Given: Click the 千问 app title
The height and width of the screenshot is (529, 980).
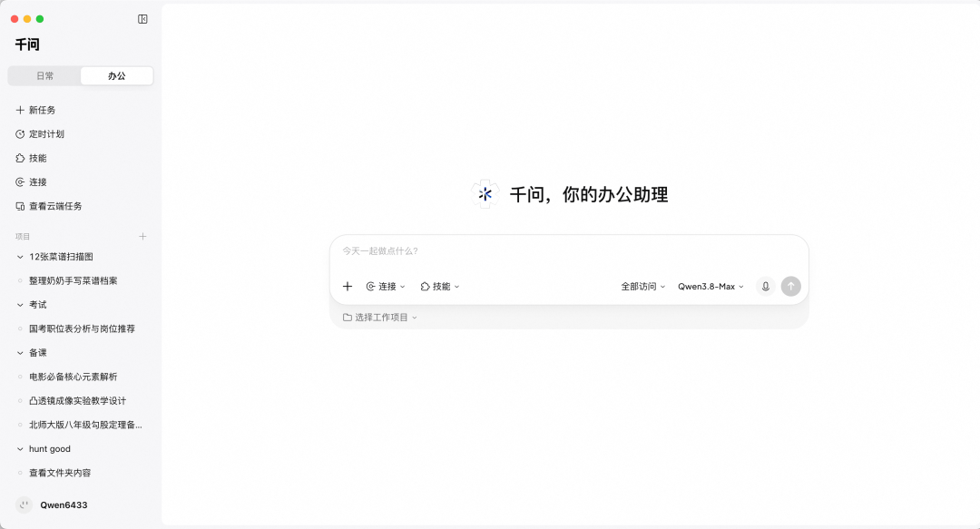Looking at the screenshot, I should (27, 44).
